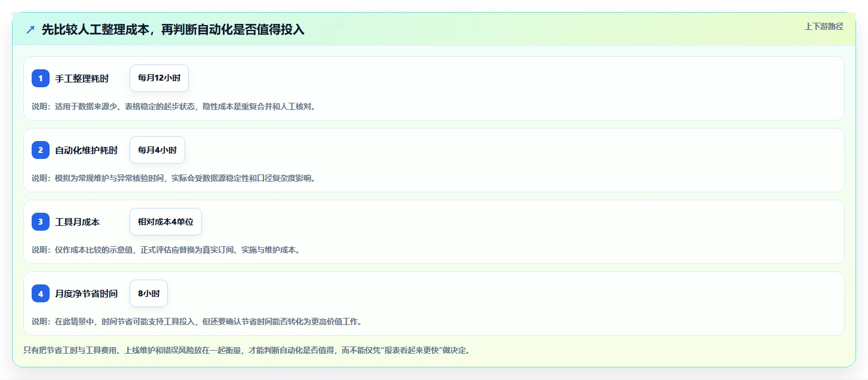Click the 手工整理耗时 label

click(82, 78)
